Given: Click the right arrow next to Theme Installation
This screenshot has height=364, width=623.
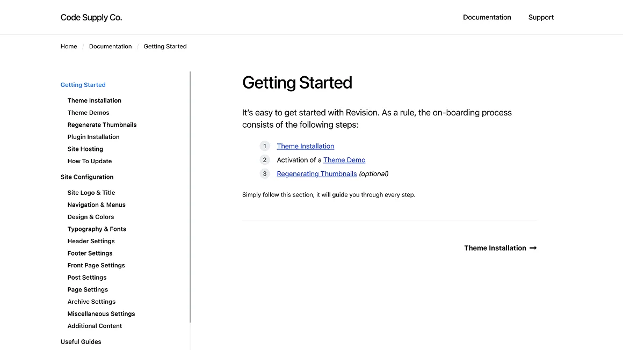Looking at the screenshot, I should [x=533, y=248].
